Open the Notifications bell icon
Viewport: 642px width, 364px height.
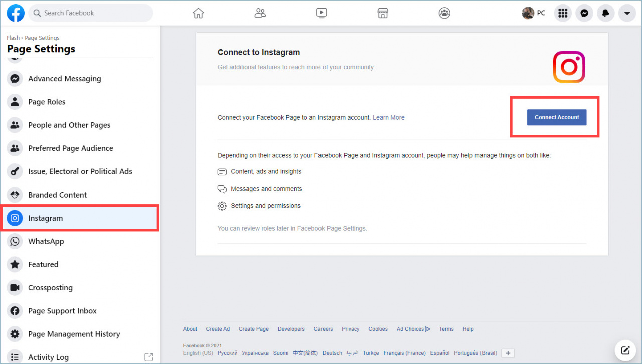(x=606, y=13)
